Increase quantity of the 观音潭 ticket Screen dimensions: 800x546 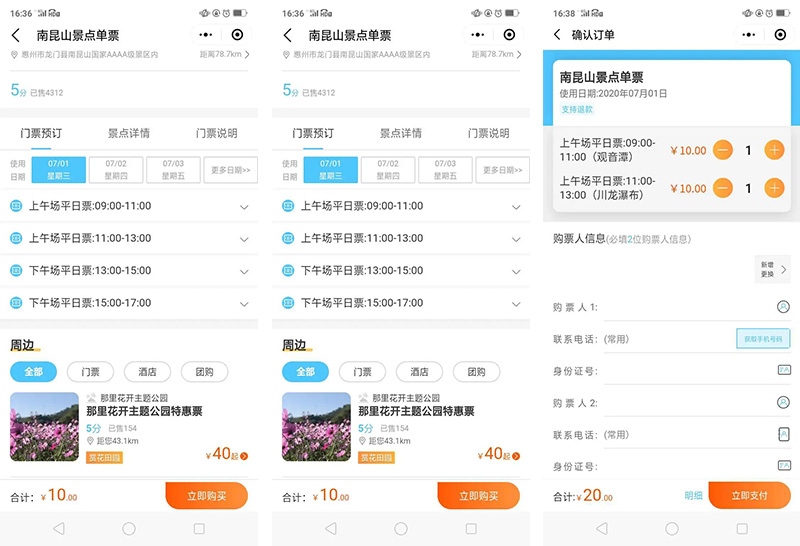coord(774,150)
